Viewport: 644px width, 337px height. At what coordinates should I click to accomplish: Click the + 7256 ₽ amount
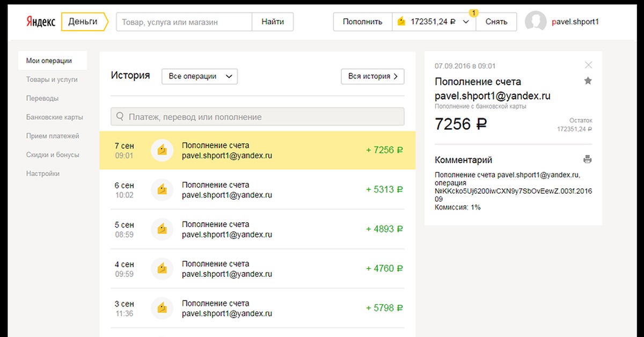[x=384, y=150]
